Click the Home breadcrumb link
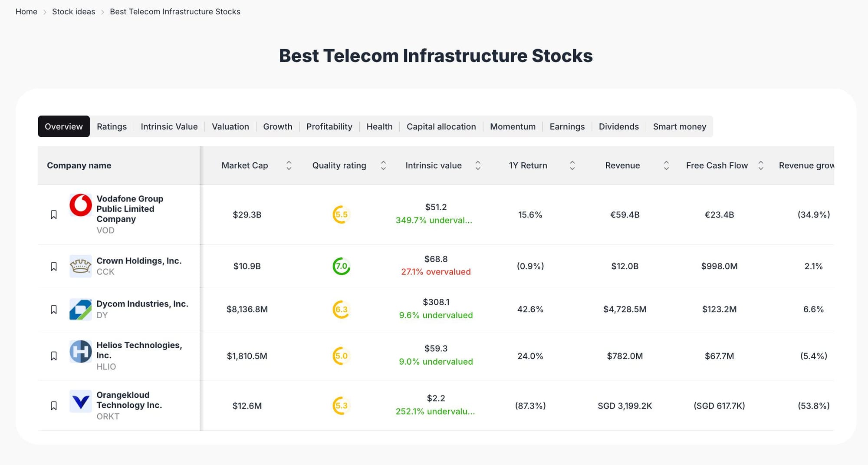868x465 pixels. [26, 12]
